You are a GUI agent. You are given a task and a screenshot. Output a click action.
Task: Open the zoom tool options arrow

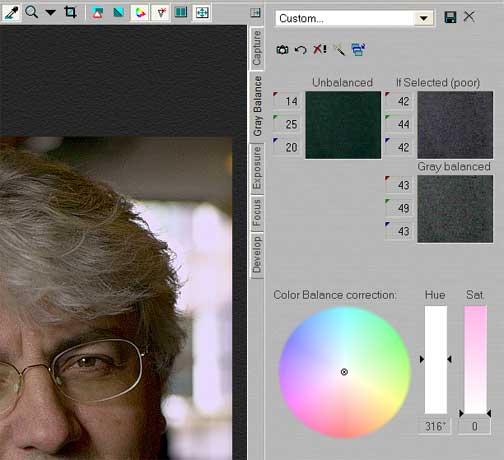click(x=50, y=13)
